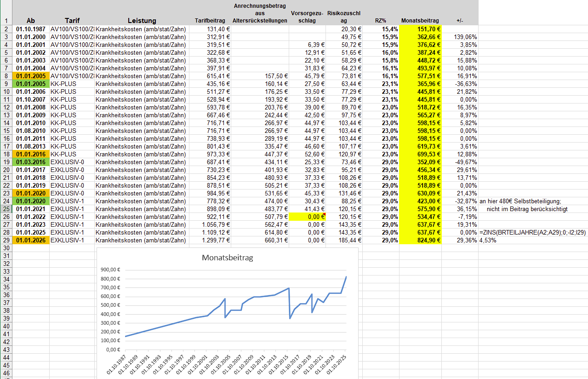The image size is (588, 379).
Task: Click Anrechnungsbetrag value 660,31 €
Action: click(x=260, y=240)
